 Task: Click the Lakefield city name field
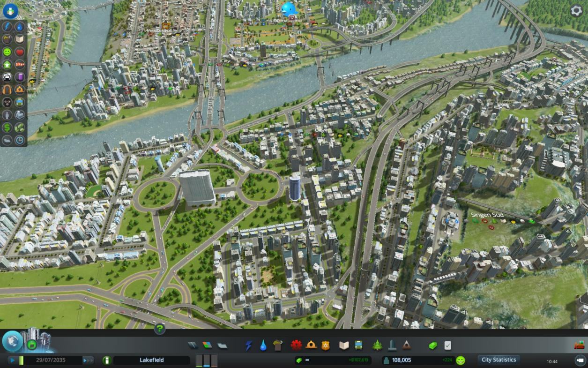152,360
